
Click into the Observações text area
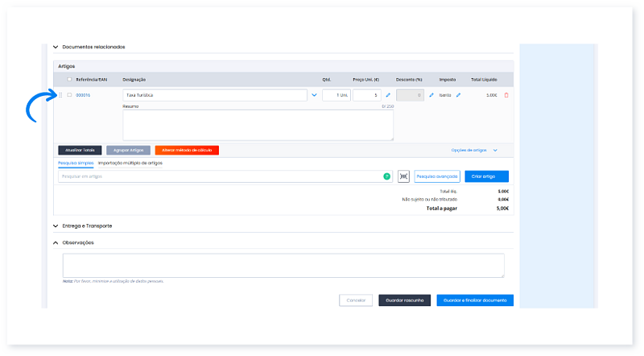(x=283, y=265)
